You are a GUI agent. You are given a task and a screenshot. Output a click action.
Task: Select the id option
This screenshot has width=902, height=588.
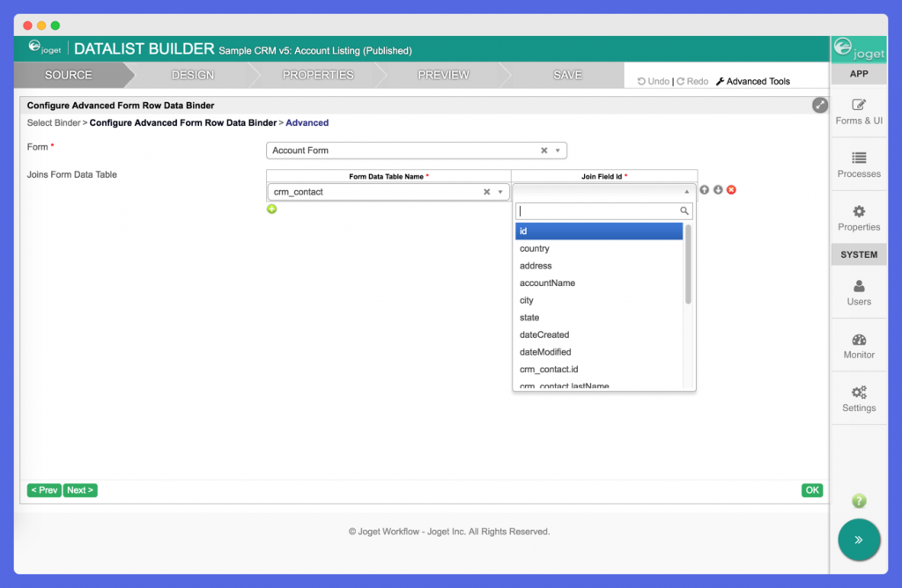coord(599,231)
